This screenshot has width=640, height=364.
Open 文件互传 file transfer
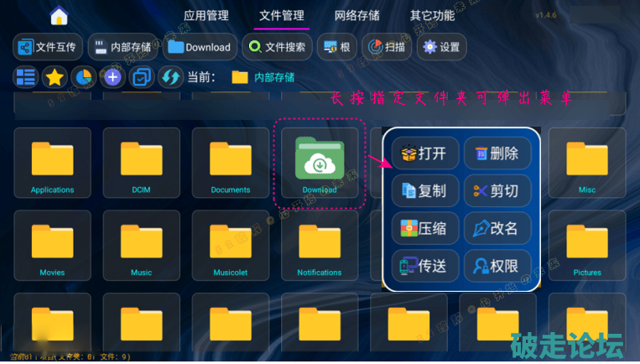[x=48, y=47]
